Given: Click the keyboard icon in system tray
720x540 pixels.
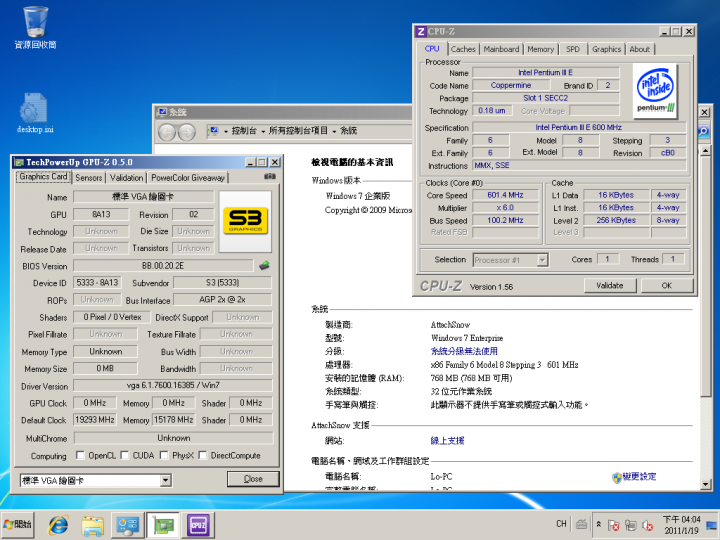Looking at the screenshot, I should (x=581, y=524).
